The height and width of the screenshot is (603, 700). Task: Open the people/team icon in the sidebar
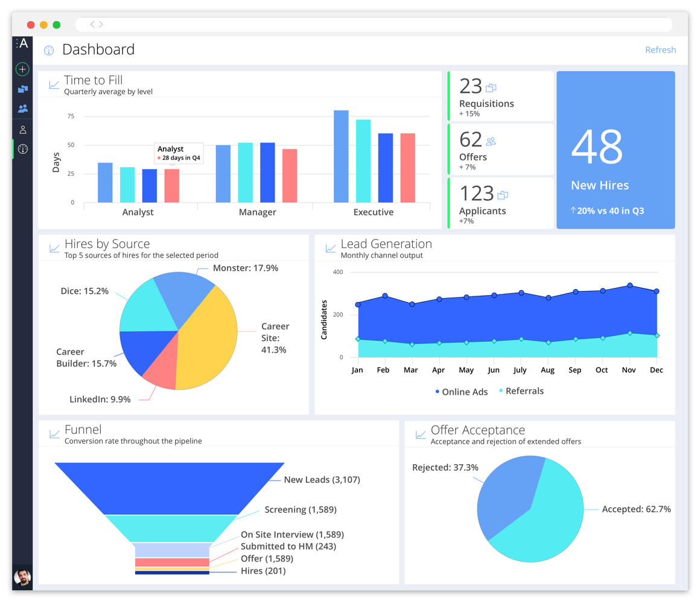(22, 108)
